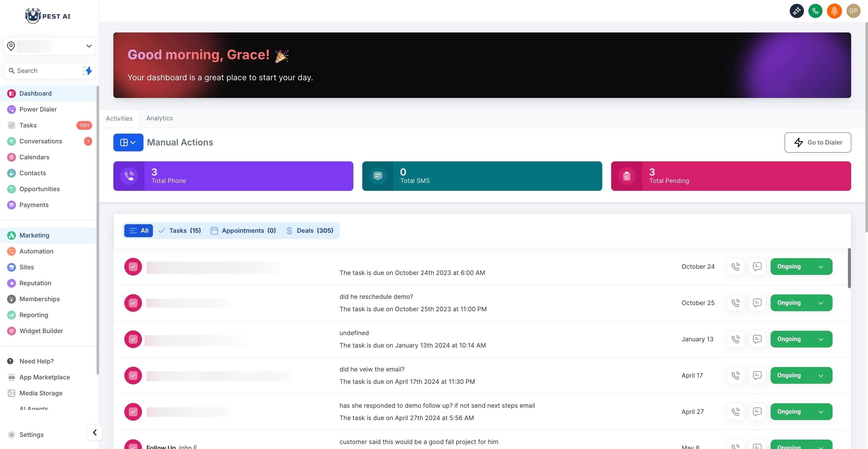Click the sidebar scrollbar

(98, 230)
